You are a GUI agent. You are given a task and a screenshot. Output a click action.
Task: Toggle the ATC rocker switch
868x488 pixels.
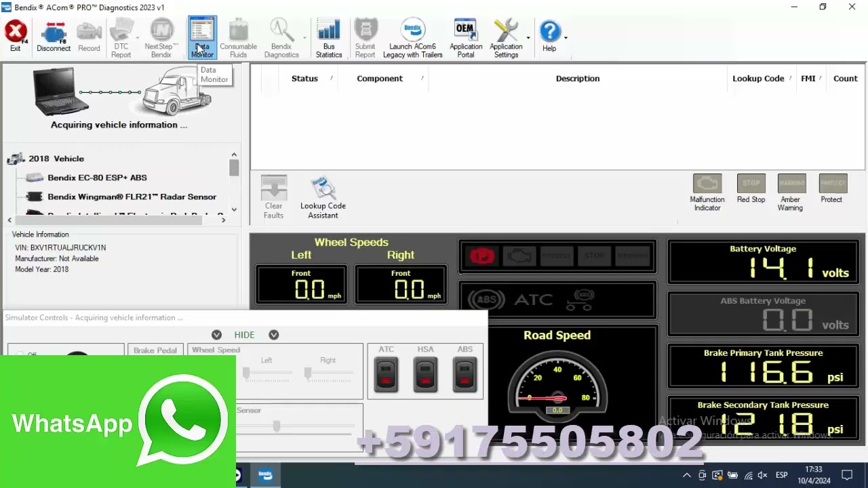pyautogui.click(x=386, y=374)
